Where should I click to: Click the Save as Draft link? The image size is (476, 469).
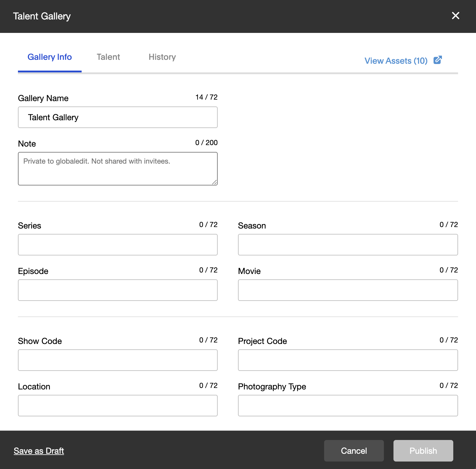pyautogui.click(x=39, y=451)
